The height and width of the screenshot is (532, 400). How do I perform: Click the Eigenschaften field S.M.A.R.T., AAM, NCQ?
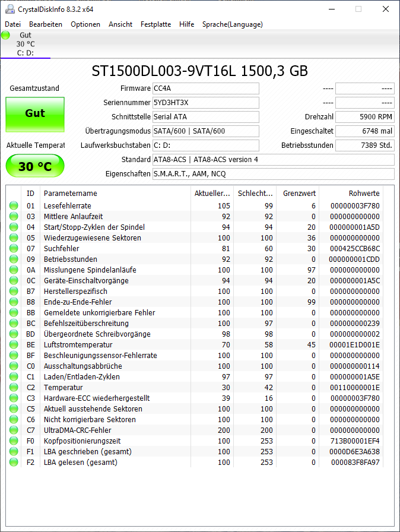274,174
